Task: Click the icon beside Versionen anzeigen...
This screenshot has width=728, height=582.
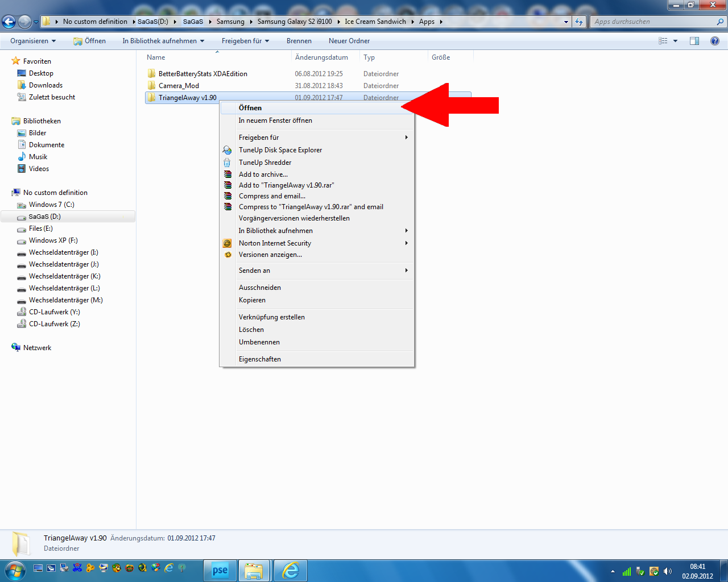Action: (x=227, y=255)
